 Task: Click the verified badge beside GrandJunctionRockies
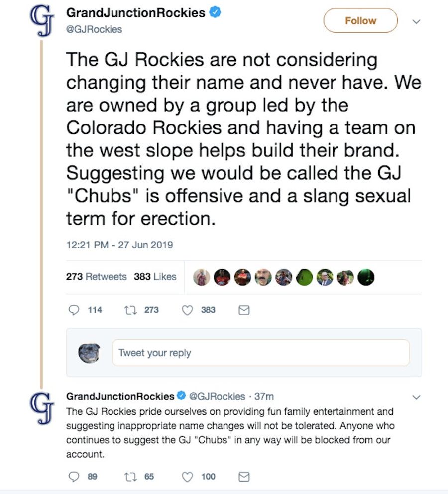click(x=215, y=12)
